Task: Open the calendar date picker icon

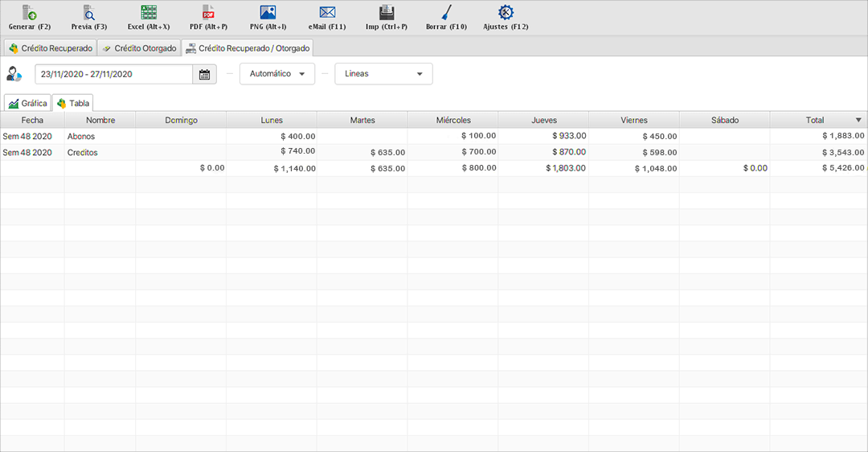Action: coord(204,74)
